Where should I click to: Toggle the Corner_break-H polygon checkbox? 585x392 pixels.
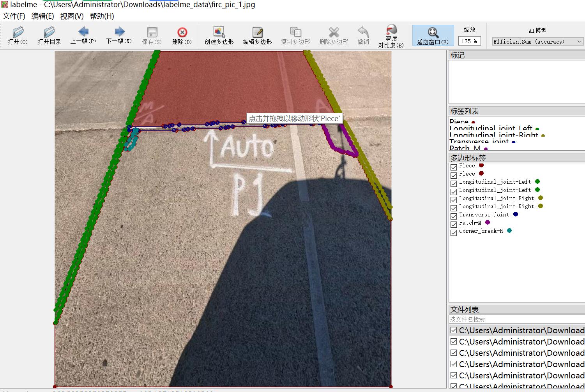click(x=454, y=232)
